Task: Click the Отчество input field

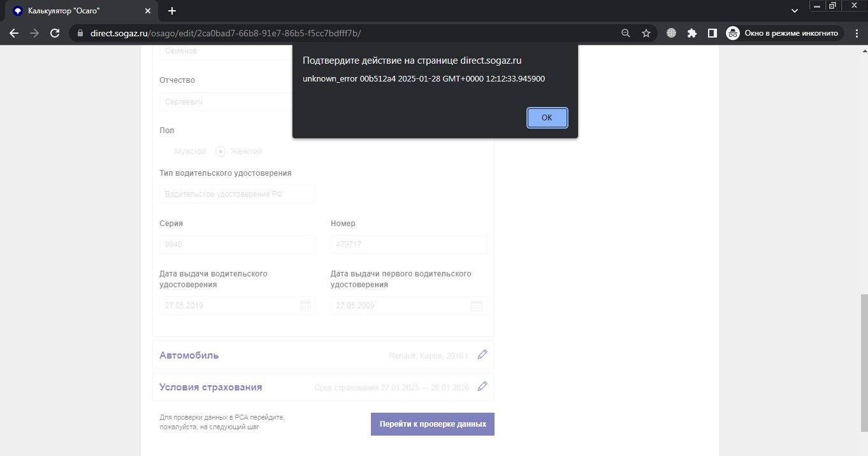Action: point(238,102)
